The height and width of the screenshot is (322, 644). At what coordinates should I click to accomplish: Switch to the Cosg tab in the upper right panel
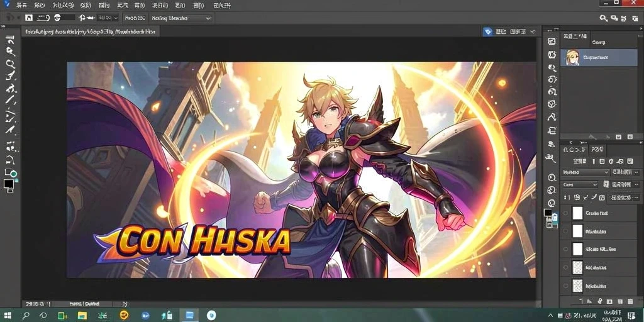[599, 42]
